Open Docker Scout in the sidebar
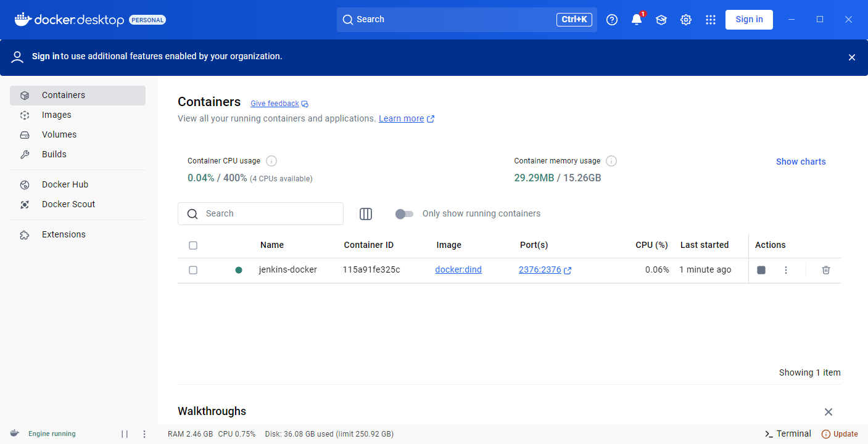Viewport: 868px width, 444px height. 78,205
